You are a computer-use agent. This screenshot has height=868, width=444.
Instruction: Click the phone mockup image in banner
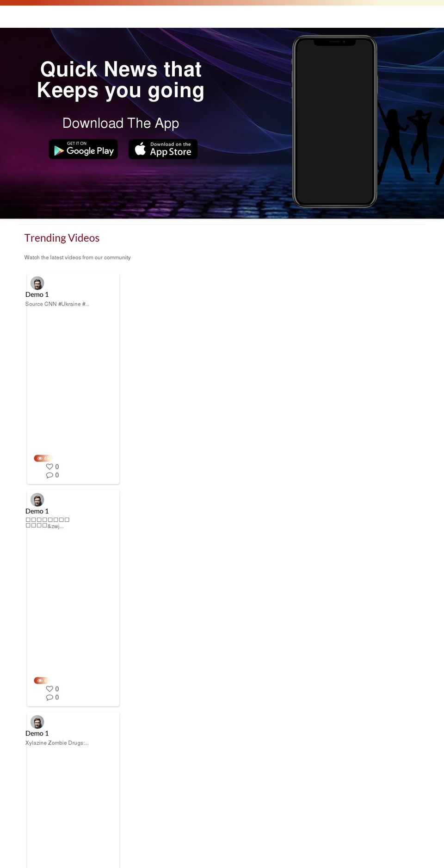click(334, 121)
